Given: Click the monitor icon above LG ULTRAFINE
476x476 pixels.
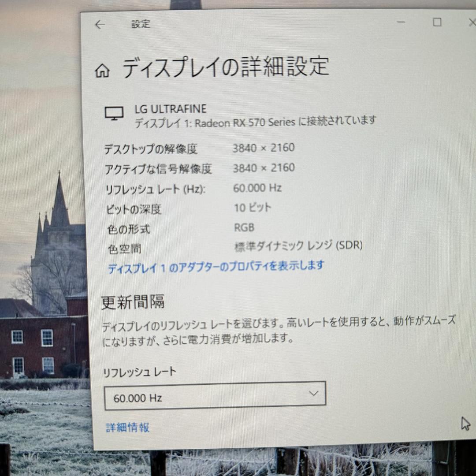Looking at the screenshot, I should click(x=115, y=114).
